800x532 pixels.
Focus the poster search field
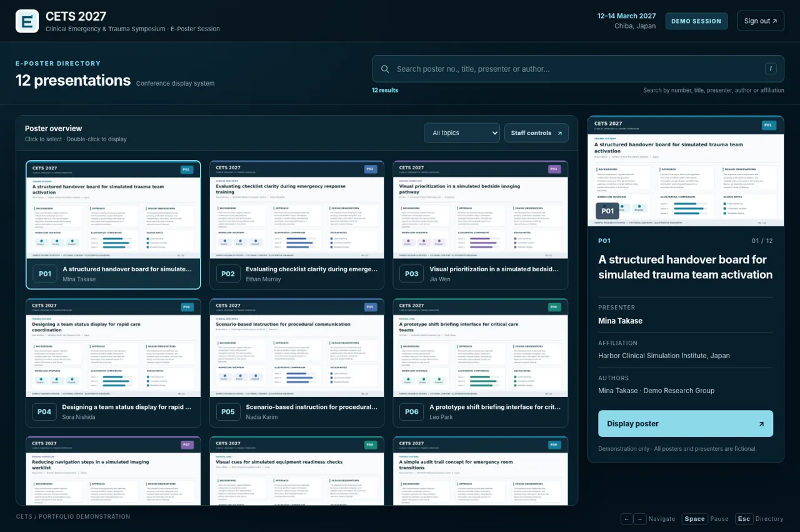pos(578,69)
